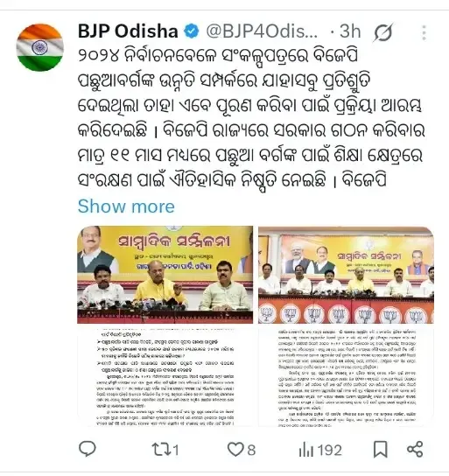Repost this tweet using the retweet icon
This screenshot has width=449, height=476.
pyautogui.click(x=159, y=449)
